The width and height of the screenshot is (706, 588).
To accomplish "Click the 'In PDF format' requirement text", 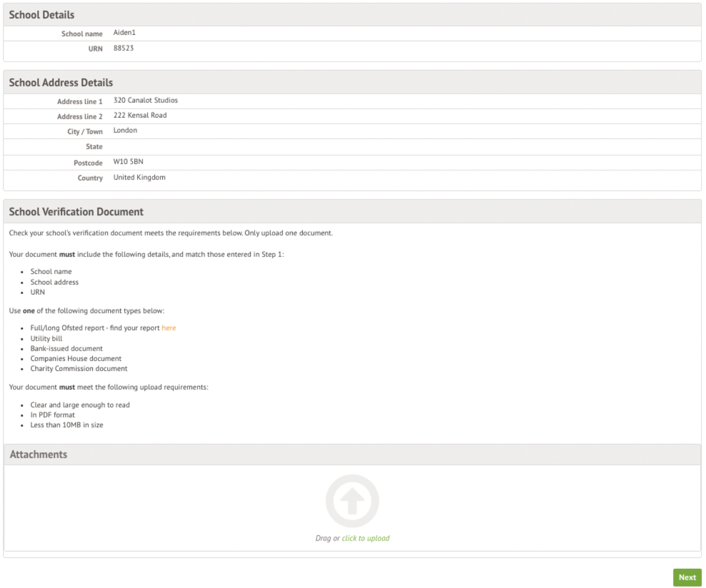I will pyautogui.click(x=53, y=415).
